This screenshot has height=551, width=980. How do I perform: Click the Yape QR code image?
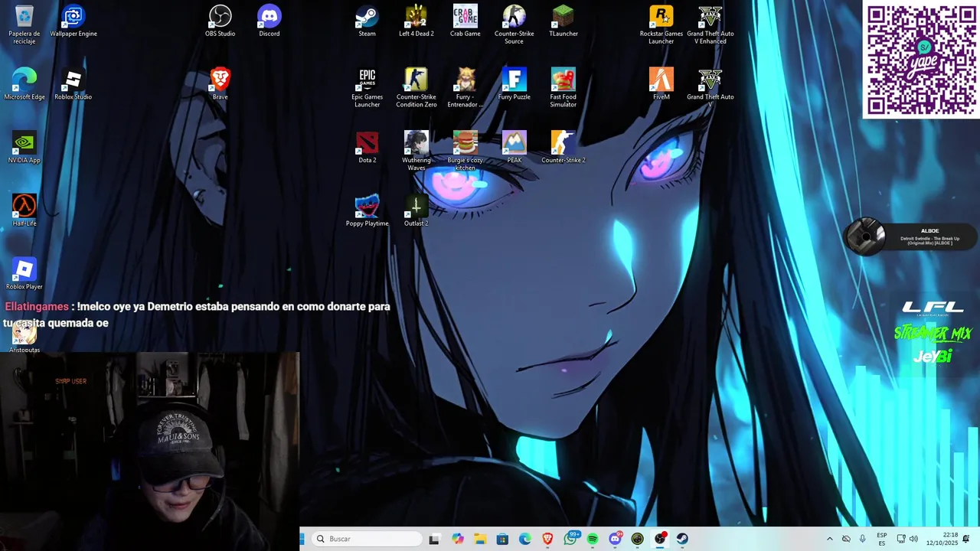[x=921, y=60]
